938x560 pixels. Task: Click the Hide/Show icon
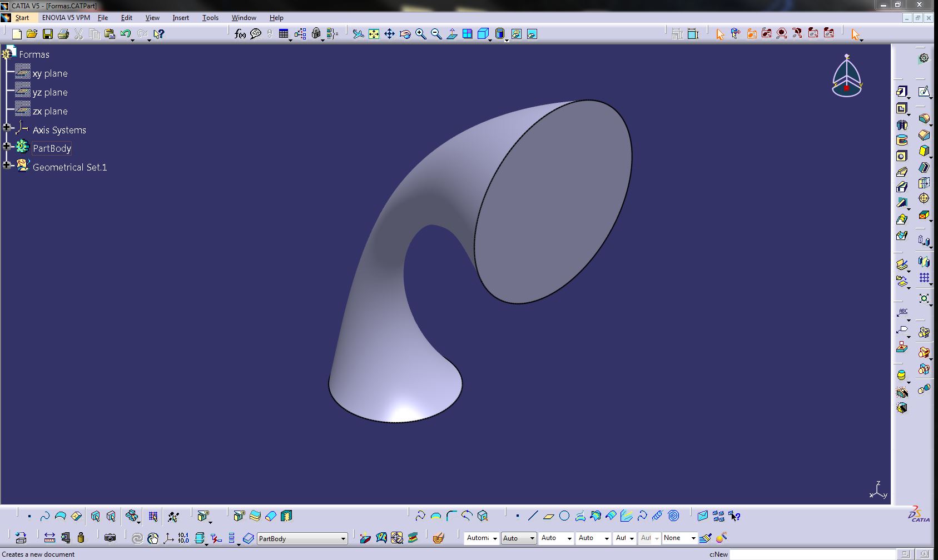(517, 34)
